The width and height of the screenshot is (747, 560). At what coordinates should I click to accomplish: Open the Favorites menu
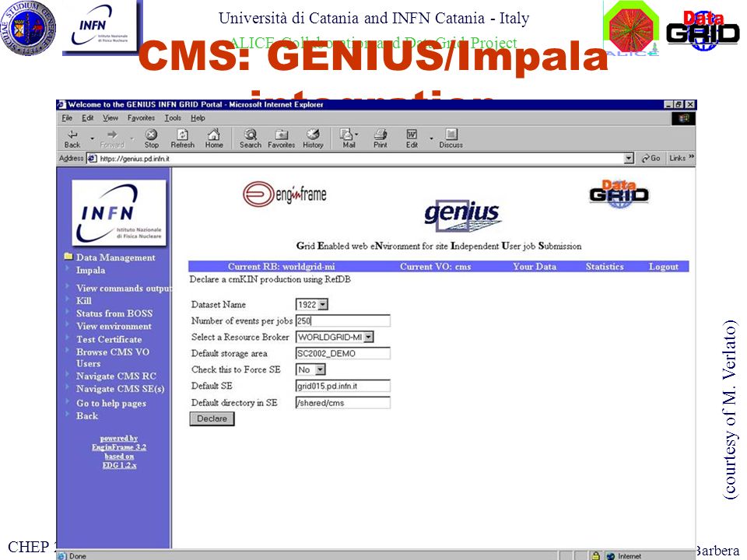tap(141, 117)
